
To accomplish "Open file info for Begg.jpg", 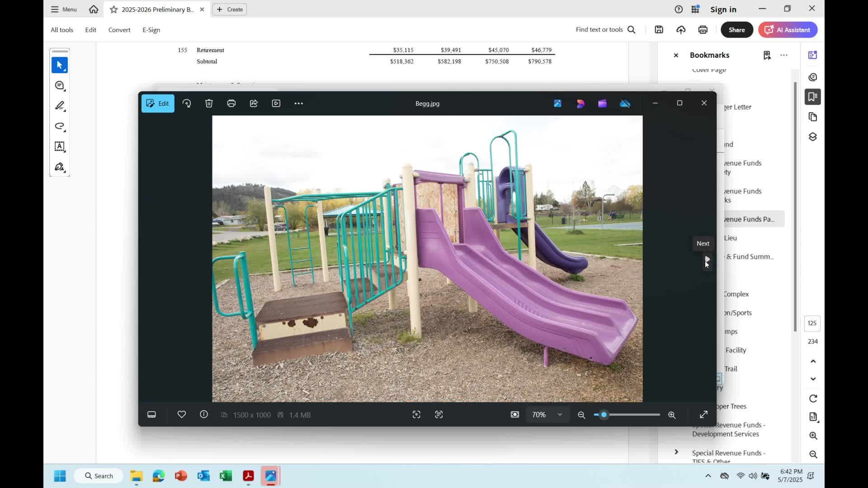I will (204, 414).
